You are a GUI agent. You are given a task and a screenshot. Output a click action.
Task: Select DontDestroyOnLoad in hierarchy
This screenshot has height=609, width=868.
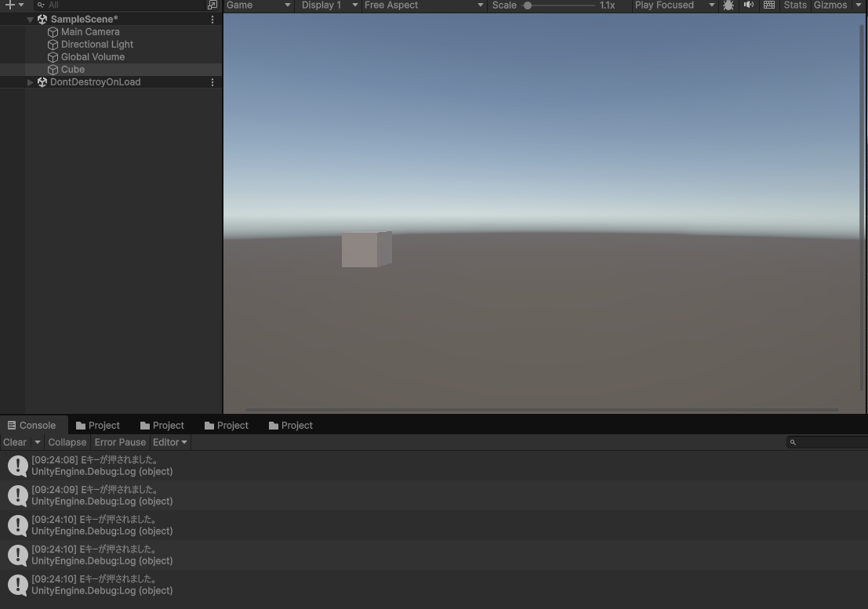pos(95,82)
